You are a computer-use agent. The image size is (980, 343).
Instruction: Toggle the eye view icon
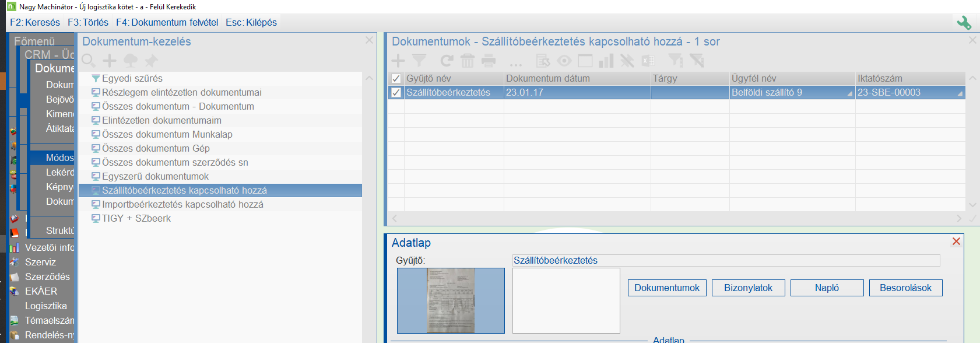[x=564, y=61]
